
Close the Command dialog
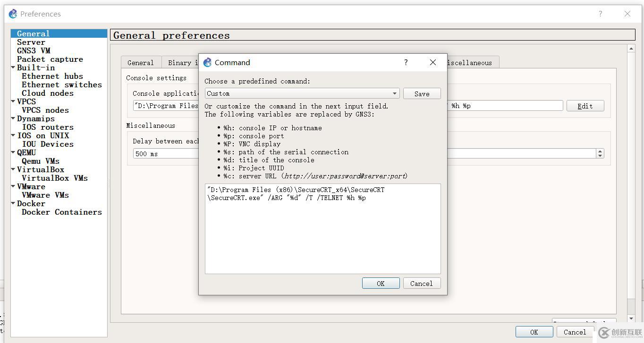click(x=432, y=62)
